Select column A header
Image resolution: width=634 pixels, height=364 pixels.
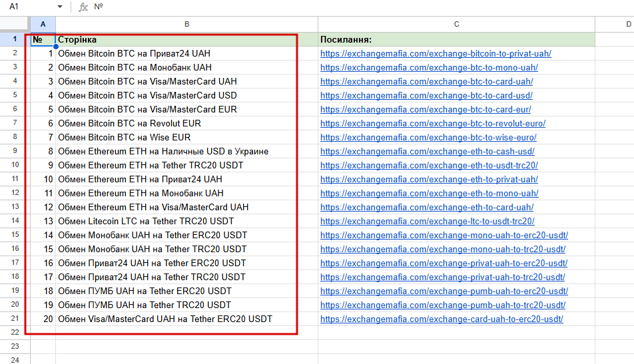click(x=43, y=24)
